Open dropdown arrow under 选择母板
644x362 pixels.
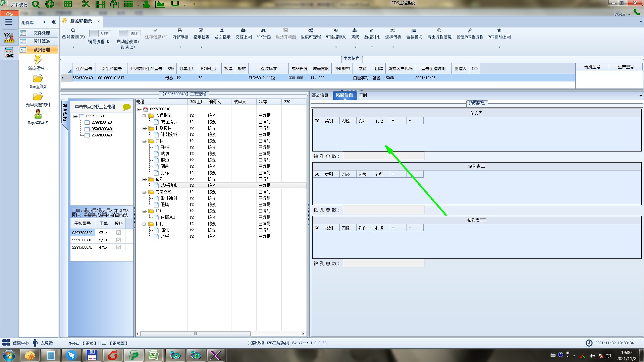393,47
